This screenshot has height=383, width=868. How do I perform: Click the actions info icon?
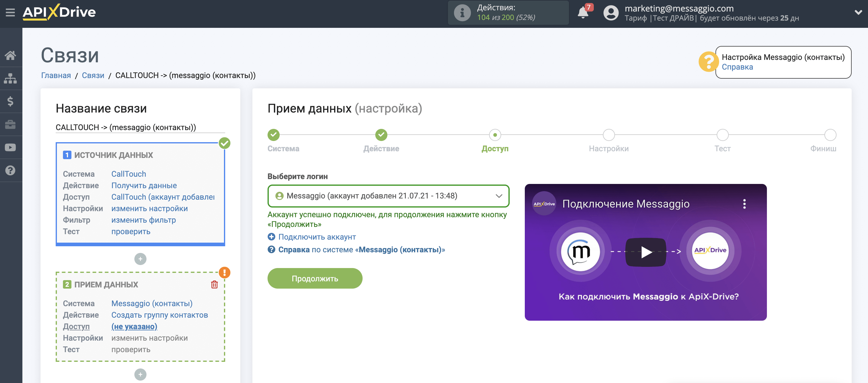(462, 13)
